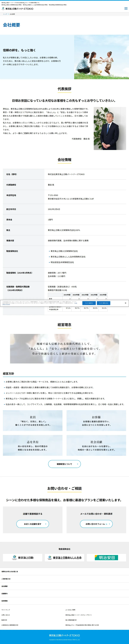
Task: Click the family-on-grass hero image
Action: 101,57
